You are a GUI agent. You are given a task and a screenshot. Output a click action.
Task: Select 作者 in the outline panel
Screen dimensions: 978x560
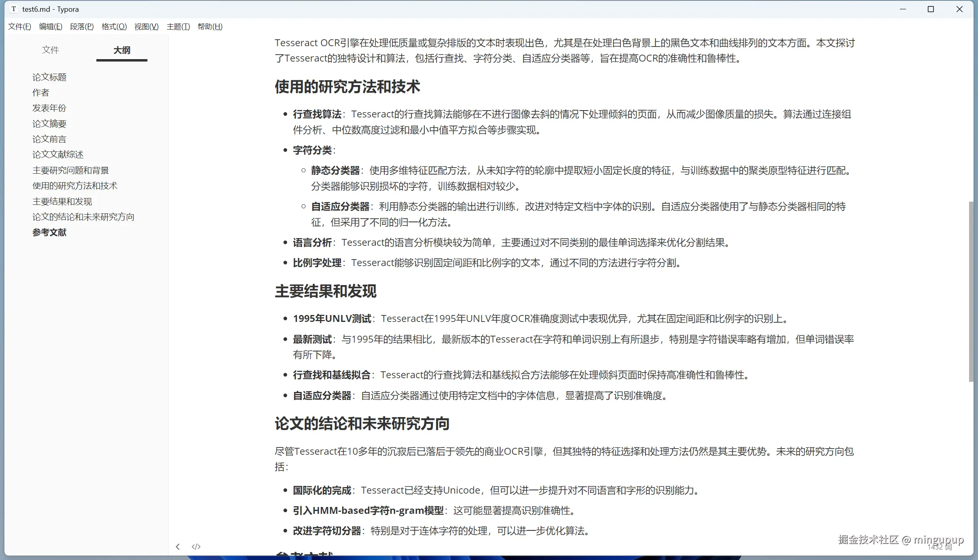(40, 92)
